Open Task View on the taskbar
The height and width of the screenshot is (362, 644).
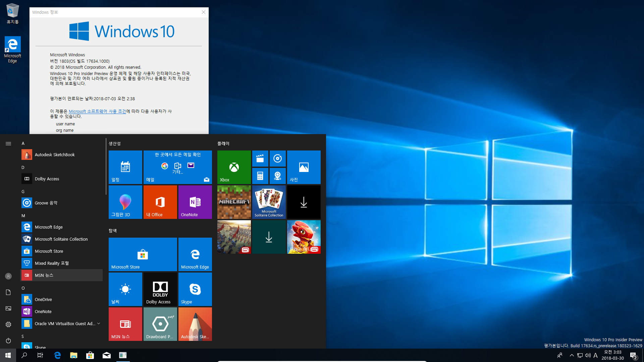(x=40, y=355)
